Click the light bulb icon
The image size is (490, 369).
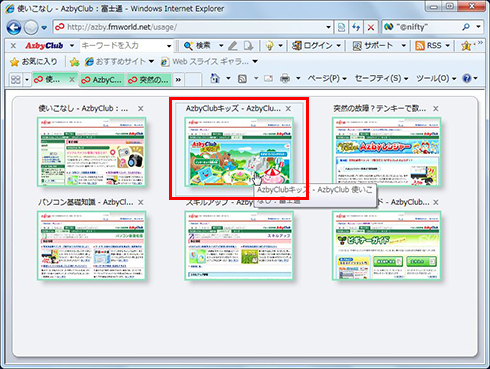click(x=269, y=46)
